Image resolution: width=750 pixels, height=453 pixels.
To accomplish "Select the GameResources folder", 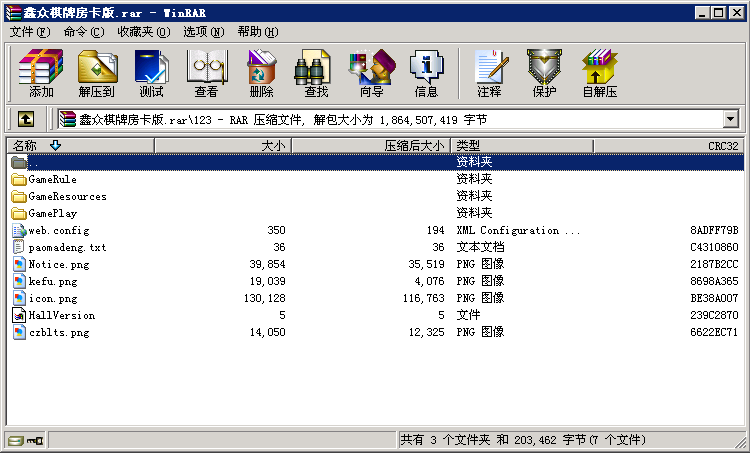I will click(67, 196).
